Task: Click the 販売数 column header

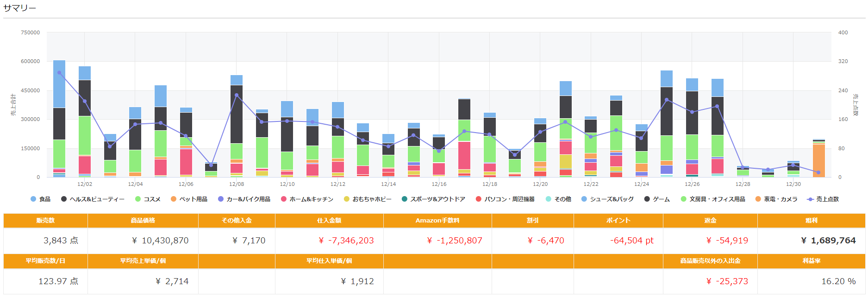Action: pyautogui.click(x=45, y=221)
